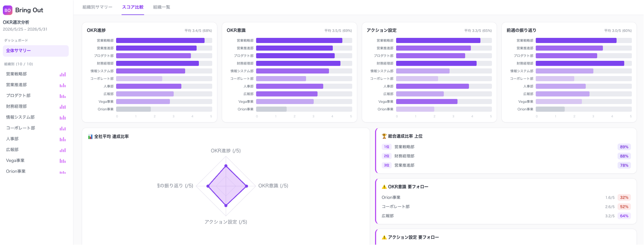The height and width of the screenshot is (245, 644).
Task: Click the 78% badge for 営業推進部
Action: pyautogui.click(x=624, y=166)
